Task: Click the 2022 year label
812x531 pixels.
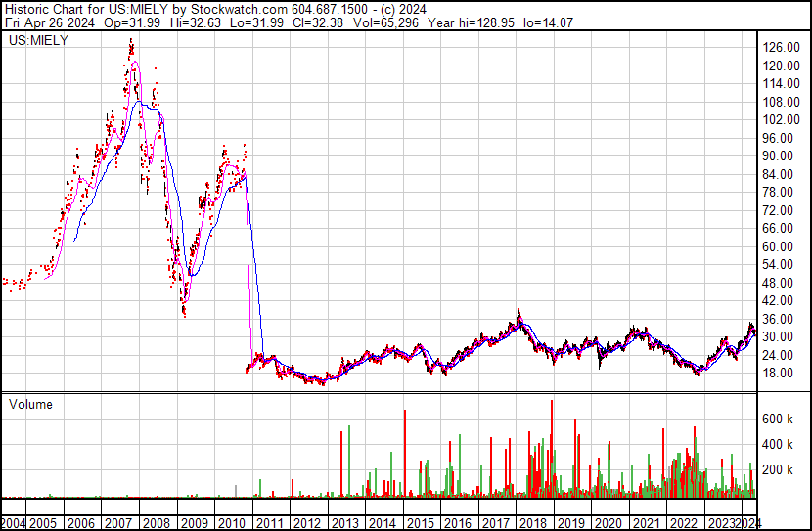Action: (685, 523)
